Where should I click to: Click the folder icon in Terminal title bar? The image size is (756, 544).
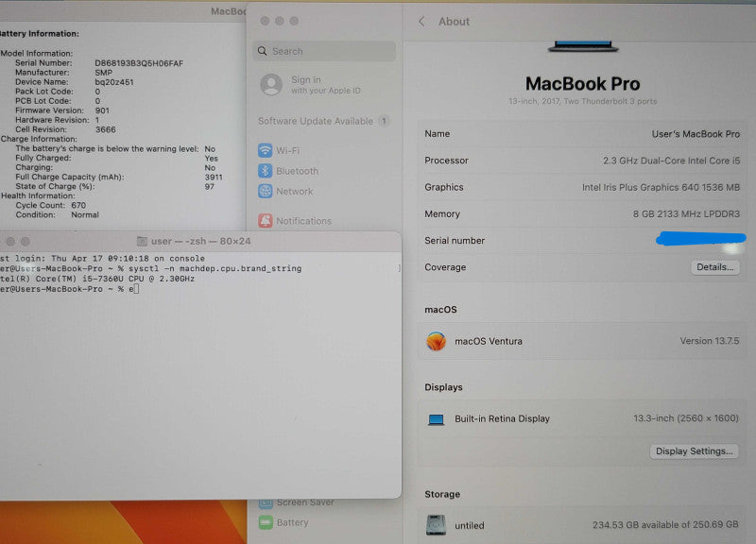coord(143,242)
